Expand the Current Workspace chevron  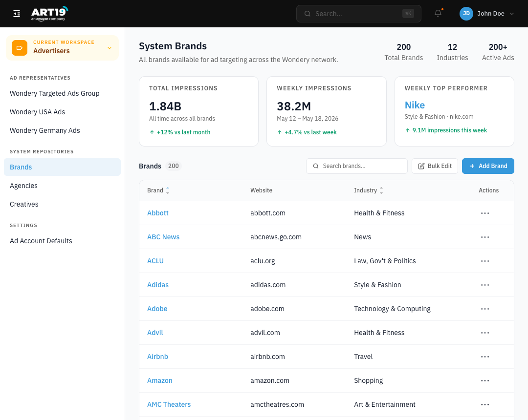point(110,48)
